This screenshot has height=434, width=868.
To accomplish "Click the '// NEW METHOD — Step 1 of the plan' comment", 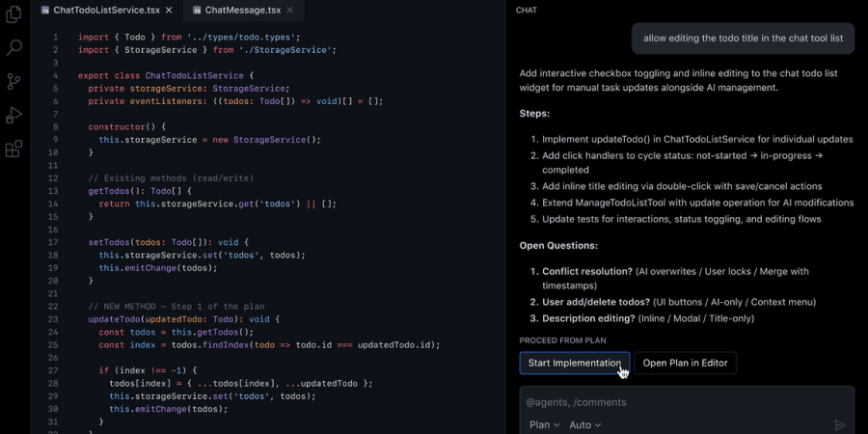I will [x=176, y=307].
